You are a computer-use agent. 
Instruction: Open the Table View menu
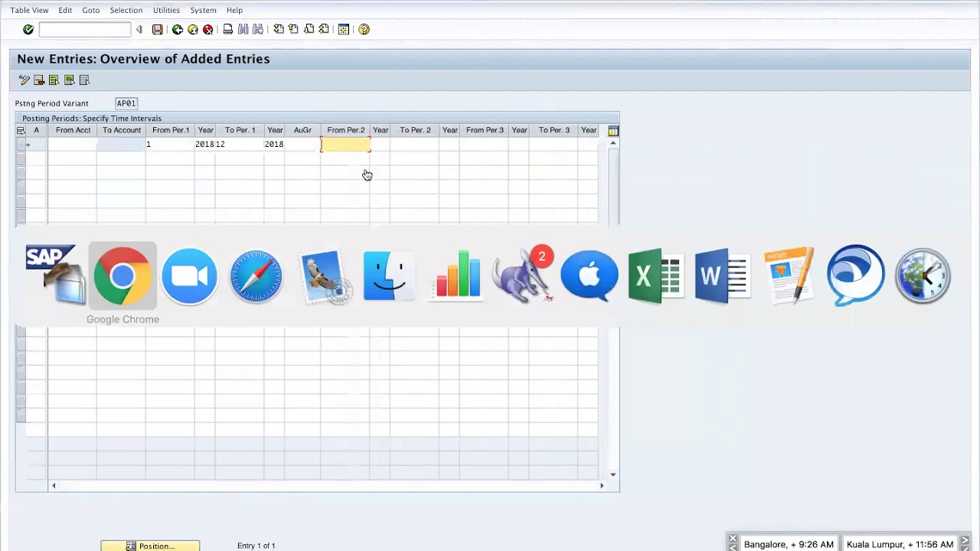tap(29, 10)
